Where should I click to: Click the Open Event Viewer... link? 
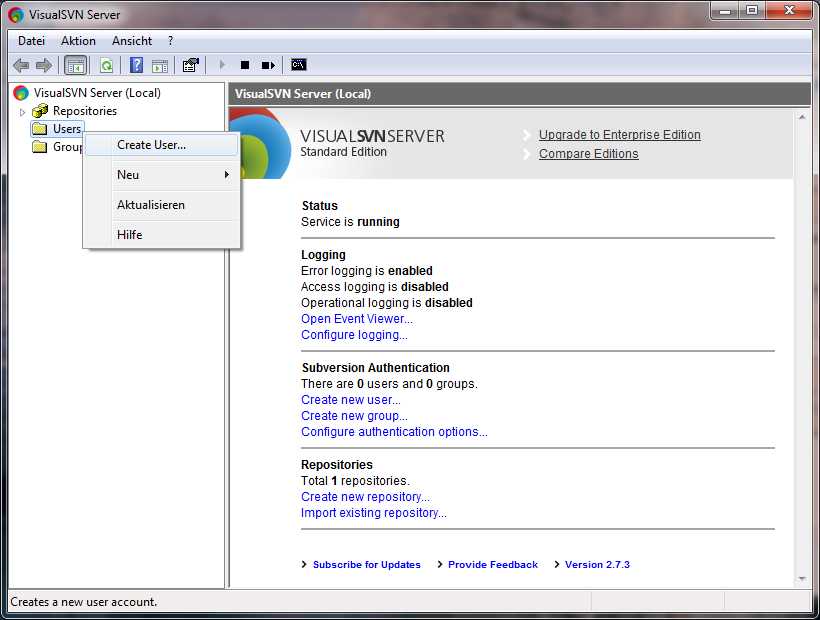357,319
